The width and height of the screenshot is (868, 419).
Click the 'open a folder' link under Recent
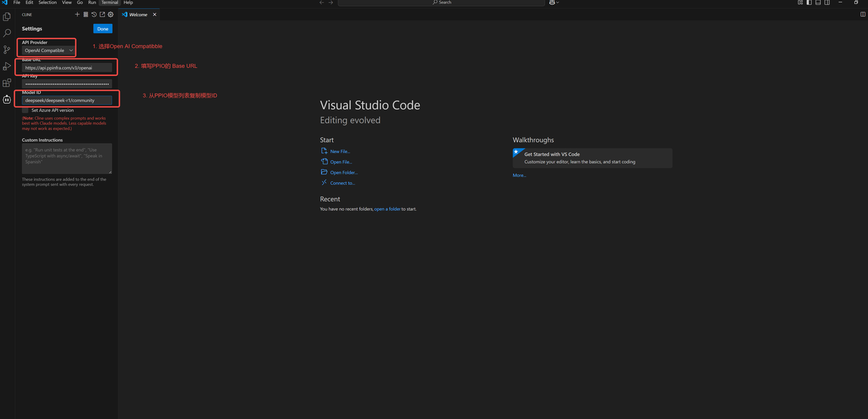tap(387, 209)
